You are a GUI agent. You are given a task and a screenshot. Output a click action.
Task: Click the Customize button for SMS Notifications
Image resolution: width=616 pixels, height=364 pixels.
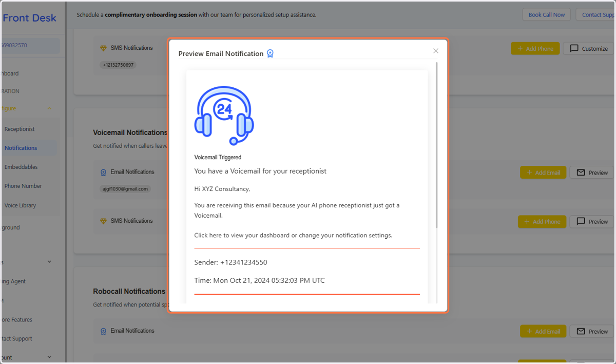[589, 48]
